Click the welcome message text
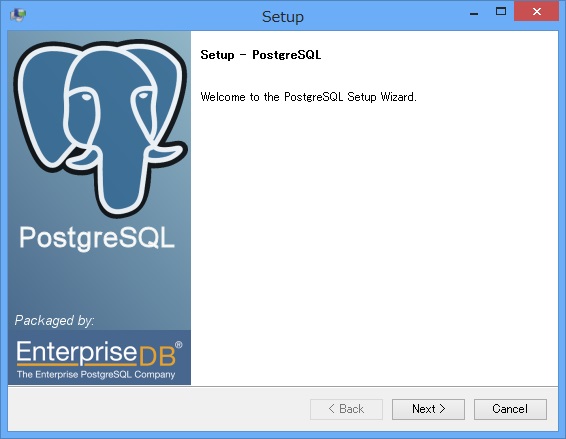Screen dimensions: 566x439 pos(309,97)
